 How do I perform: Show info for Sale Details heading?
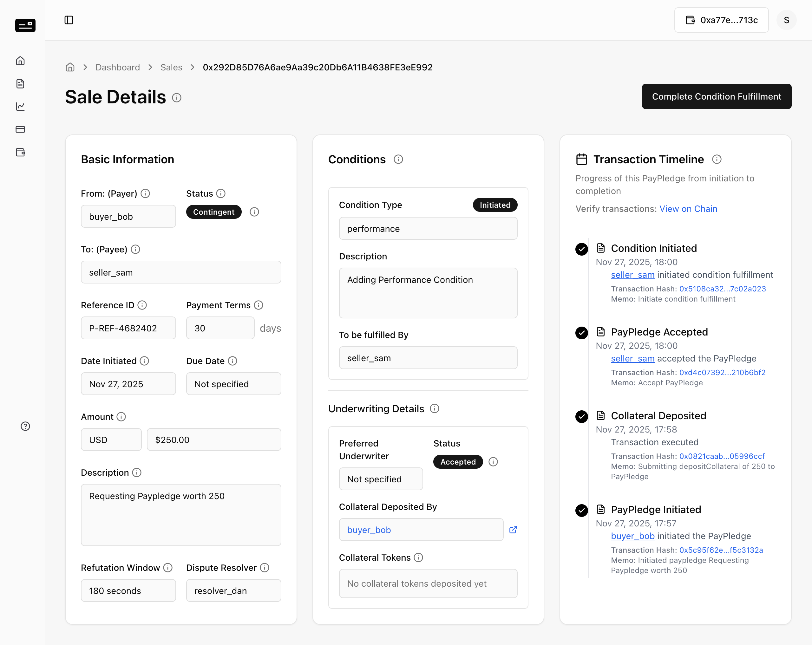click(177, 98)
